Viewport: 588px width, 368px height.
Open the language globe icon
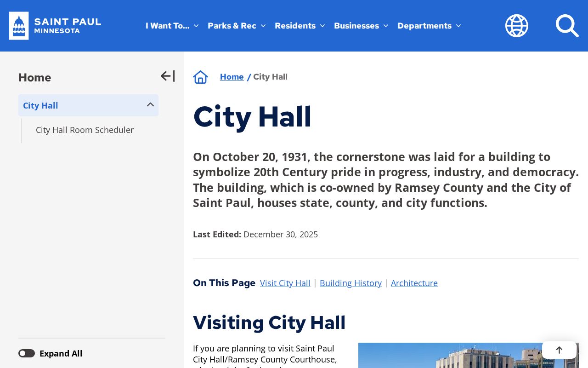(517, 26)
